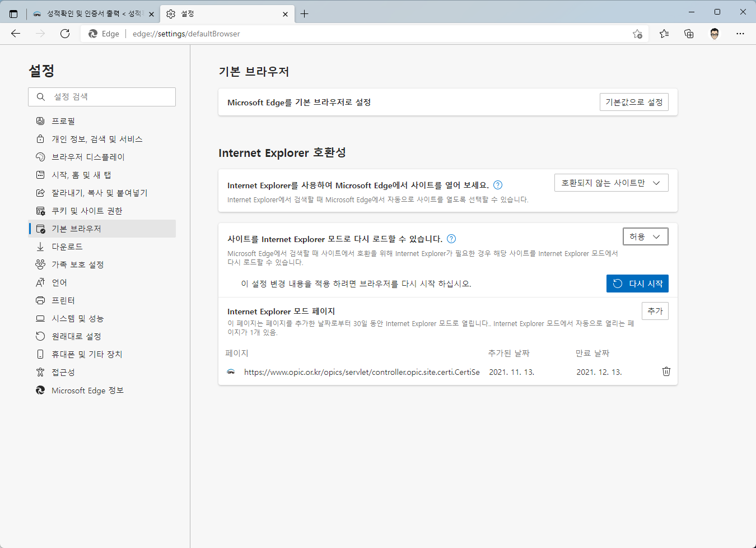Image resolution: width=756 pixels, height=548 pixels.
Task: Open Microsoft Edge 정보 page
Action: pyautogui.click(x=102, y=390)
